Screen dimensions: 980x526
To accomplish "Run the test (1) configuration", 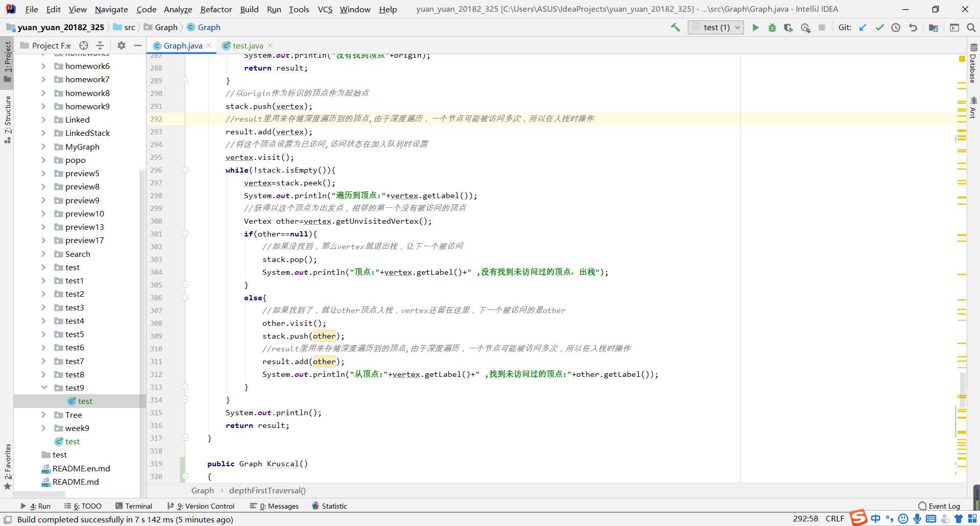I will (755, 28).
